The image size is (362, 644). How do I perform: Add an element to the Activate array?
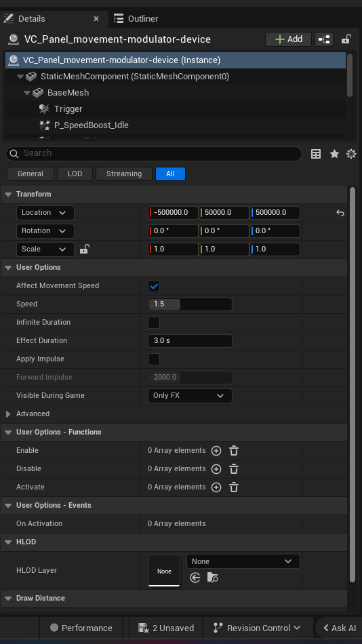click(216, 487)
